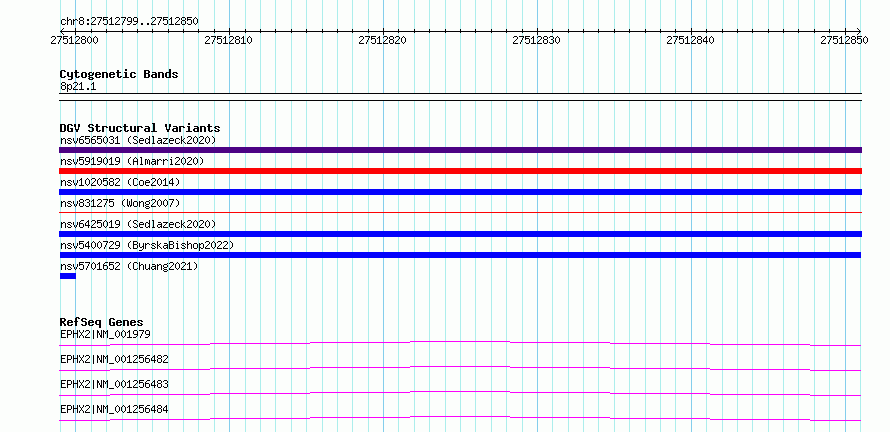Screen dimensions: 890x432
Task: Click ruler tick label 27512820
Action: 383,40
